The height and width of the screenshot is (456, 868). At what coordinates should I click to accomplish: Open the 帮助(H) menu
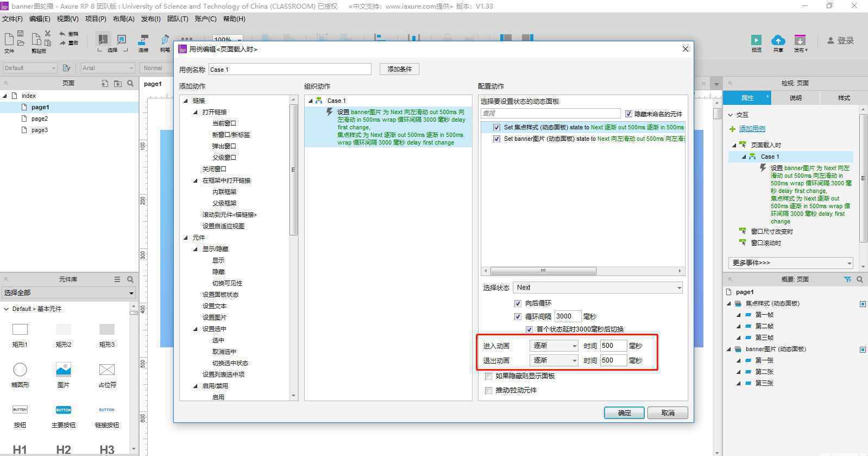pyautogui.click(x=234, y=18)
